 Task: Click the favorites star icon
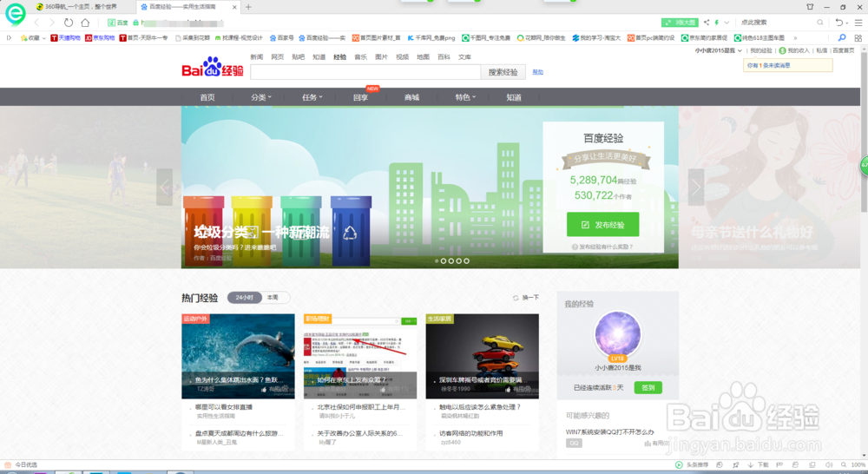(23, 37)
